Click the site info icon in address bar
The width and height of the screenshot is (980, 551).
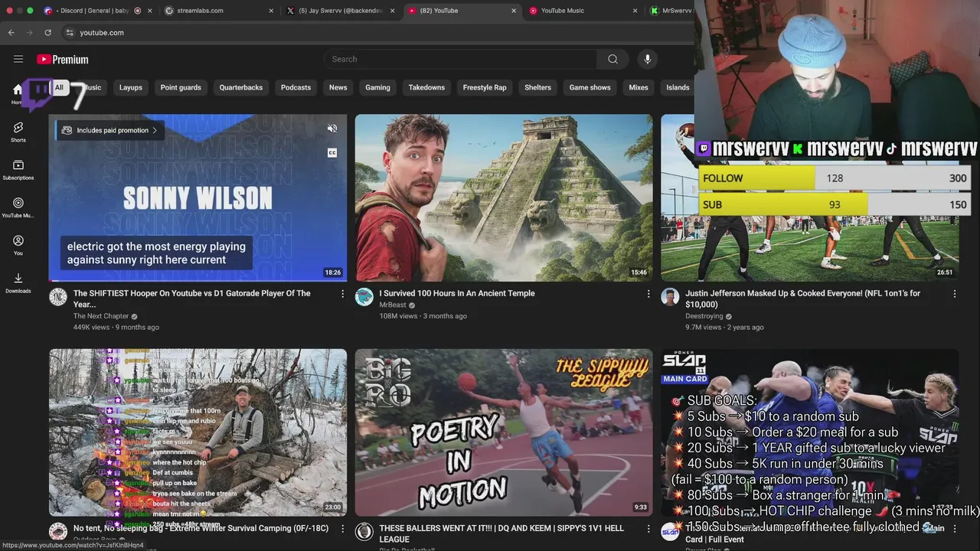click(x=69, y=32)
